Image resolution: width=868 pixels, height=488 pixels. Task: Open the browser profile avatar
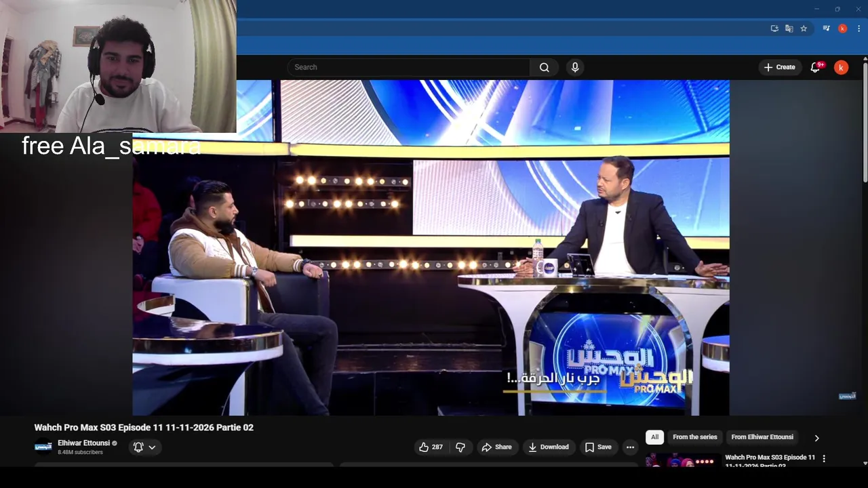[842, 28]
